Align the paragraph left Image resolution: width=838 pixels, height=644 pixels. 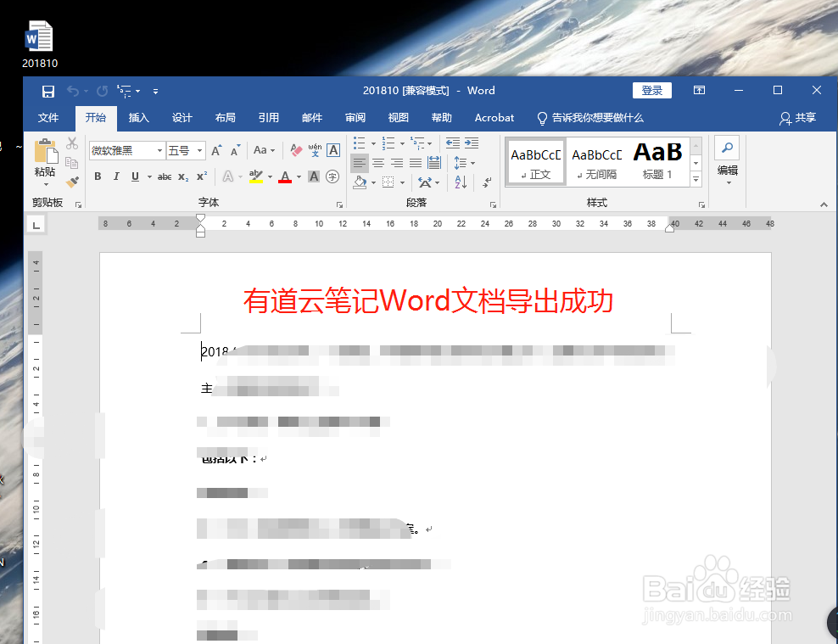(x=360, y=163)
